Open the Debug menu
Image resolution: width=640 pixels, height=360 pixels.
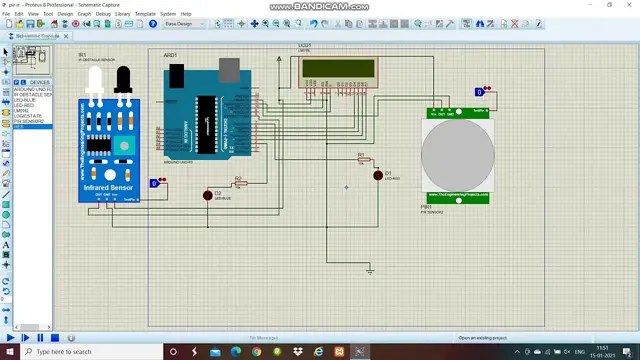[x=103, y=14]
